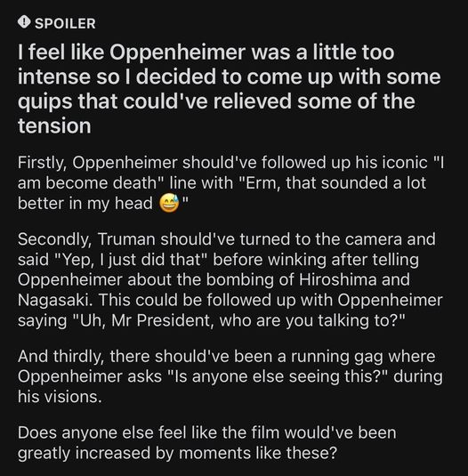Click the word "Nagasaki" in the post body

[53, 300]
